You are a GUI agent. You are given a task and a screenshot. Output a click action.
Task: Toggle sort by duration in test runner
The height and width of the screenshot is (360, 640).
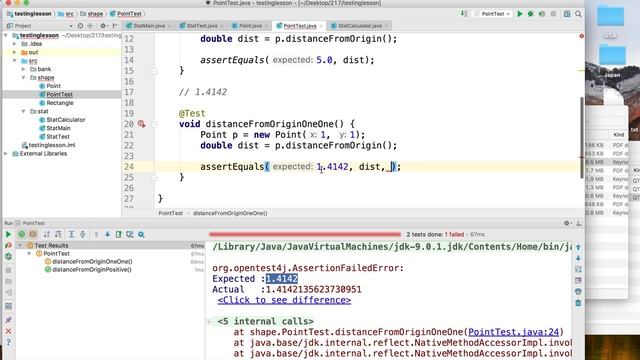(58, 234)
